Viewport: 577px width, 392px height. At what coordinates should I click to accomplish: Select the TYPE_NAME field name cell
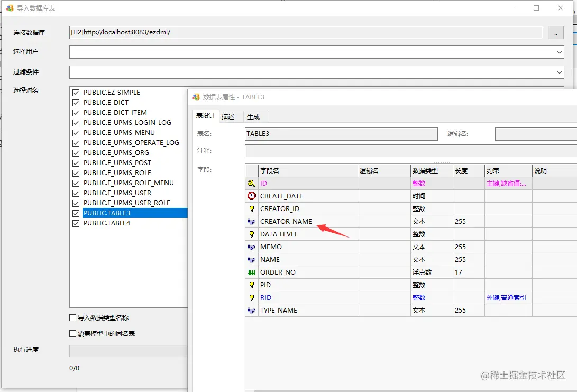308,311
